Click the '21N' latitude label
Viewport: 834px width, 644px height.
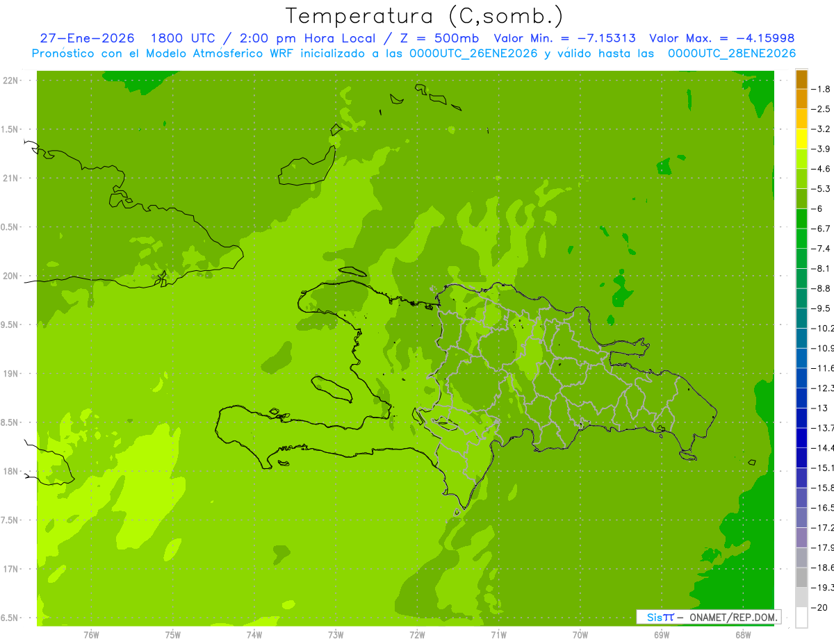[x=11, y=179]
